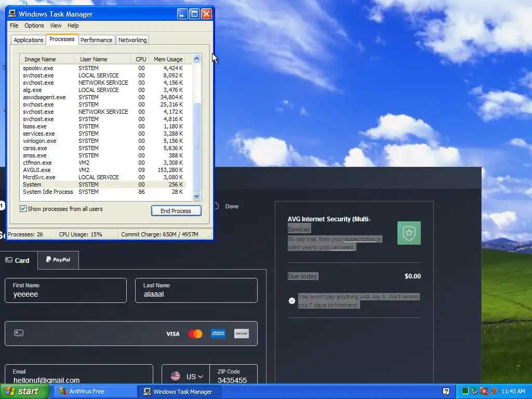Click the process list scroll down arrow
Viewport: 532px width, 399px height.
pyautogui.click(x=197, y=196)
